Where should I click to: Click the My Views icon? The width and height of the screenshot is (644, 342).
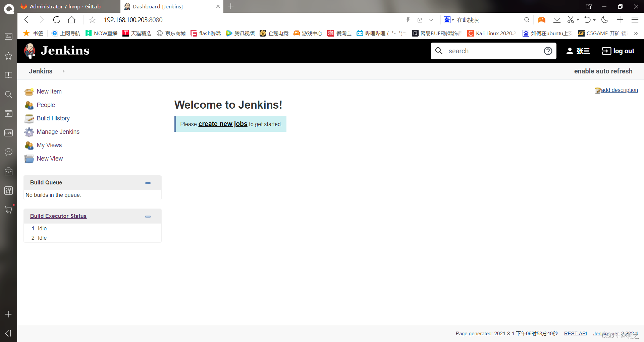pyautogui.click(x=29, y=145)
